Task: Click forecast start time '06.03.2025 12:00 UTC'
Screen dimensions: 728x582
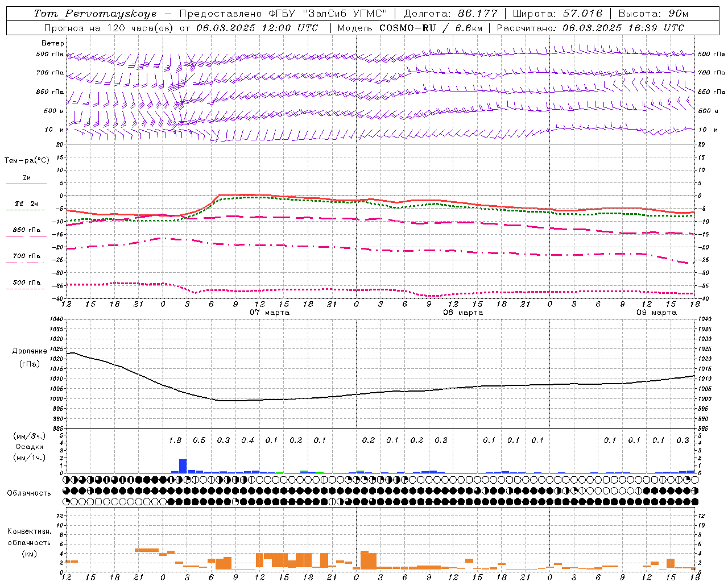Action: pos(257,28)
